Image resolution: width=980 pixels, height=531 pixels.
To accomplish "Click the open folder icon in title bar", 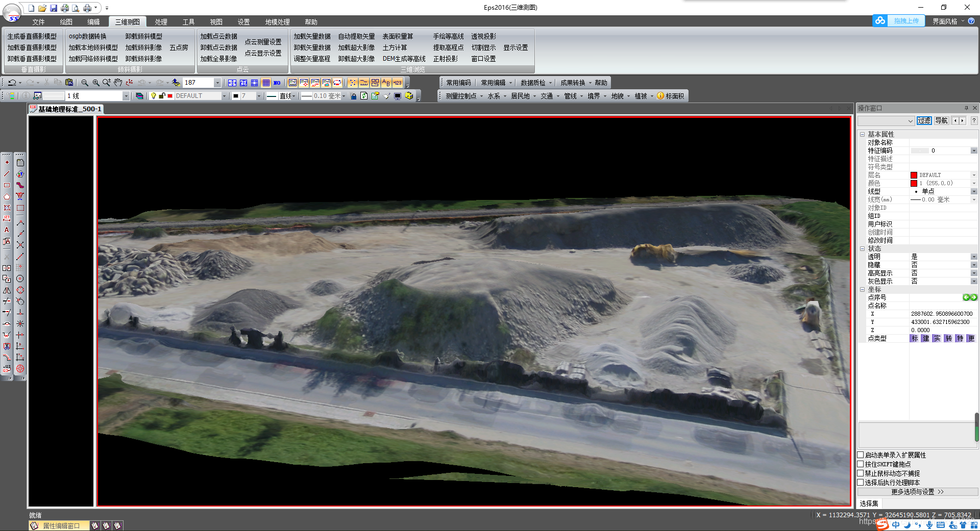I will [x=42, y=8].
